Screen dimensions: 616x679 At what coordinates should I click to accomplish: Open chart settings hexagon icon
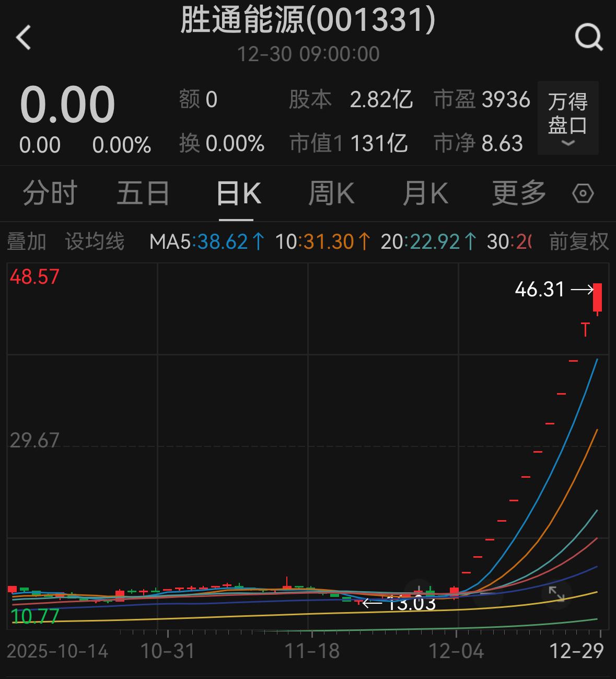click(x=583, y=193)
